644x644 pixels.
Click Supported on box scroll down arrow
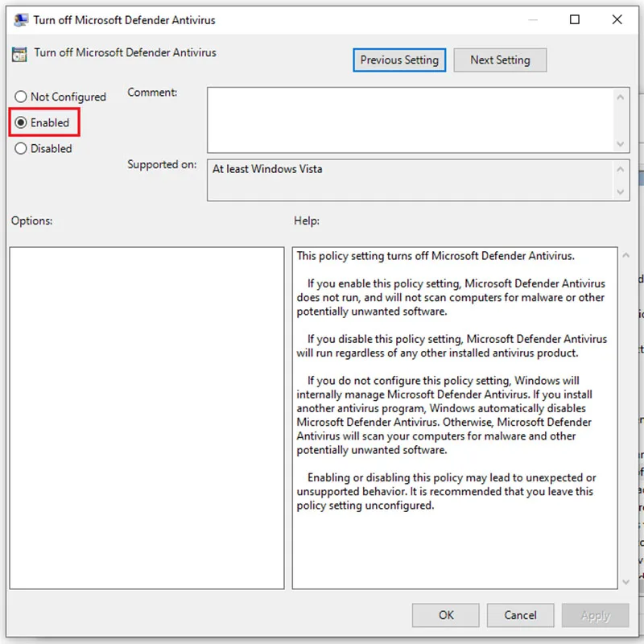[x=620, y=192]
